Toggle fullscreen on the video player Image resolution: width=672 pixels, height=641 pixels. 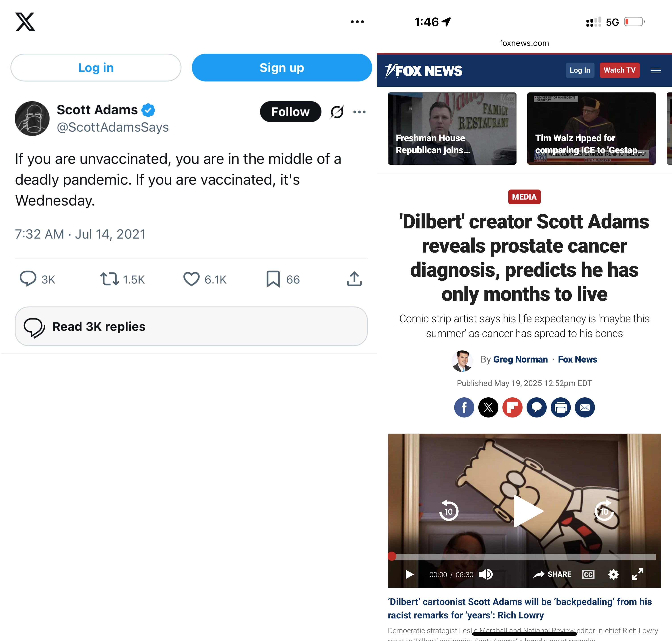(x=638, y=574)
